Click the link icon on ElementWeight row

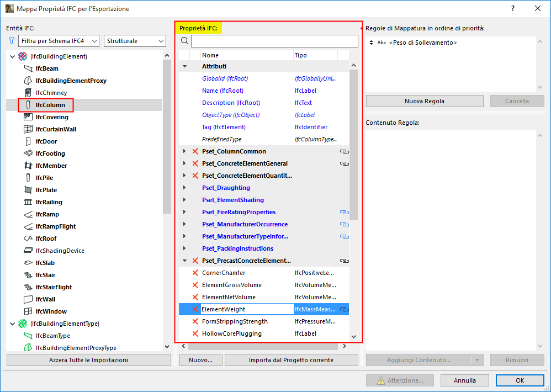click(344, 309)
